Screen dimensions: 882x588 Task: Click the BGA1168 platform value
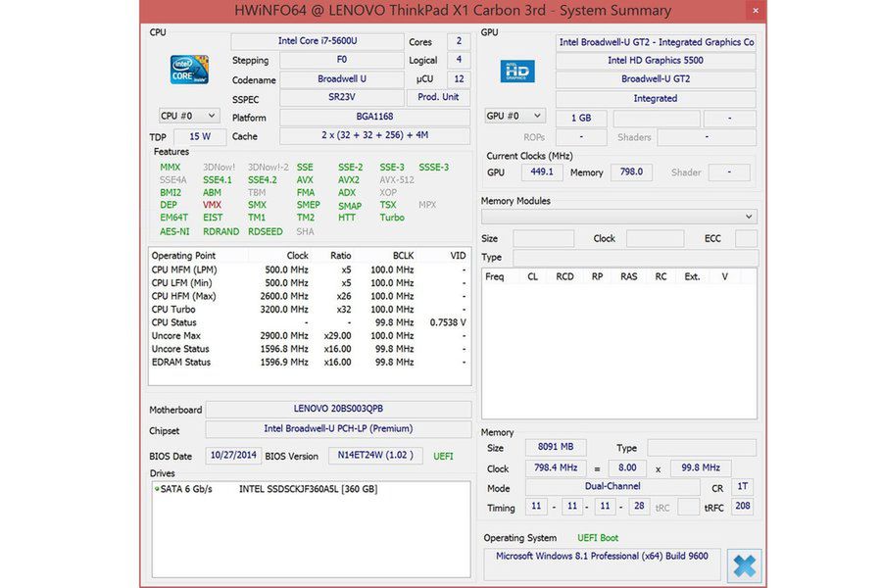pyautogui.click(x=374, y=117)
